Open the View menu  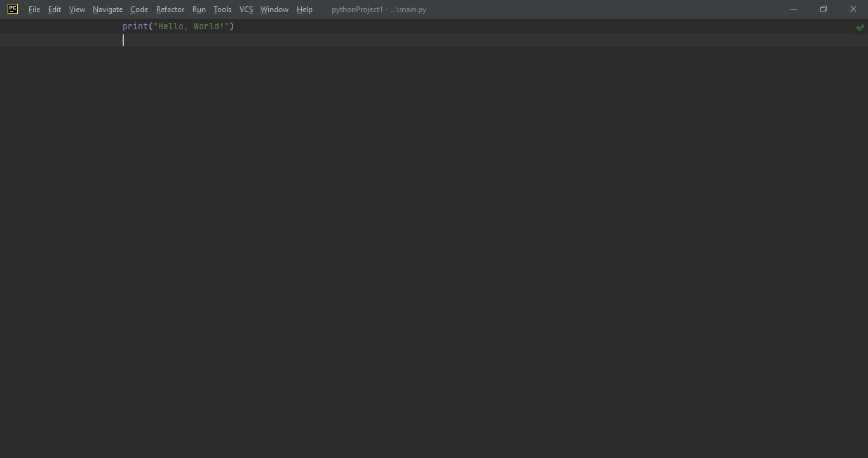(x=76, y=9)
